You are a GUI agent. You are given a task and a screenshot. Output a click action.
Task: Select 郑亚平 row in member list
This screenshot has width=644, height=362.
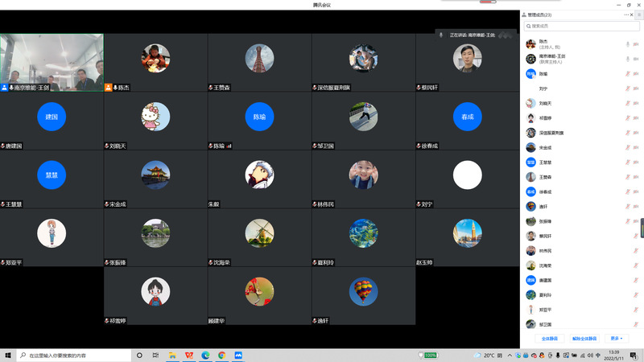581,310
